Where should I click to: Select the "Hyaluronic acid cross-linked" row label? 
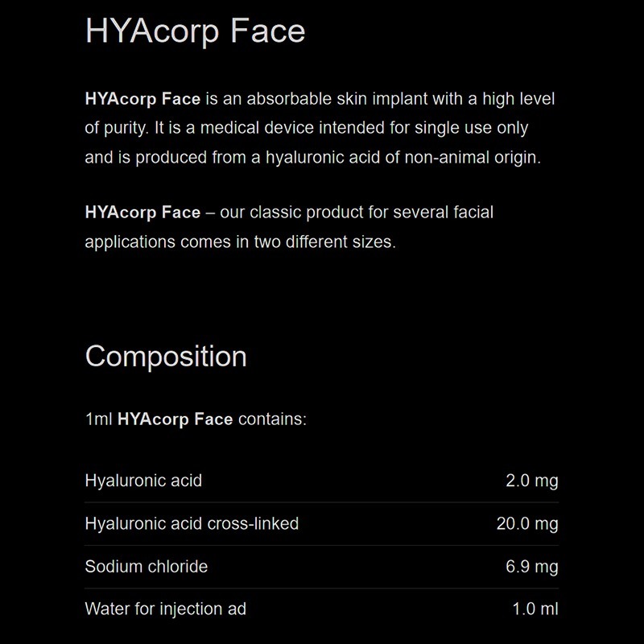tap(192, 523)
